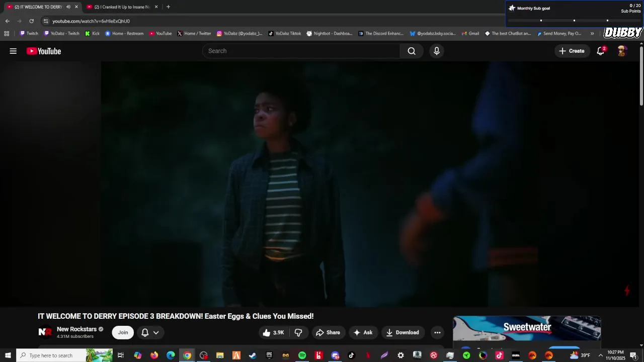Screen dimensions: 644x362
Task: Click the video player to pause
Action: click(x=319, y=184)
